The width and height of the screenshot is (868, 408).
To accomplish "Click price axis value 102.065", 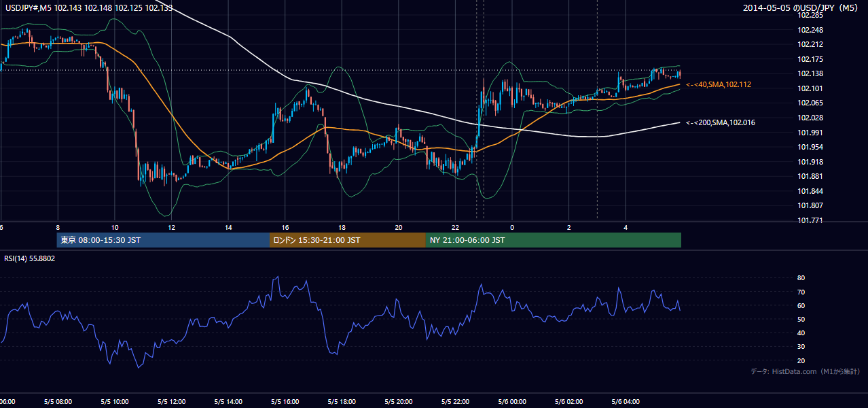I will click(x=810, y=103).
